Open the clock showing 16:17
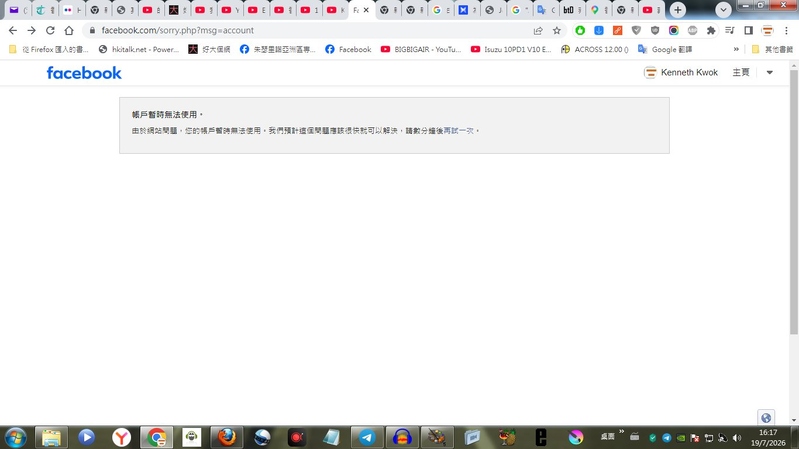 click(768, 438)
